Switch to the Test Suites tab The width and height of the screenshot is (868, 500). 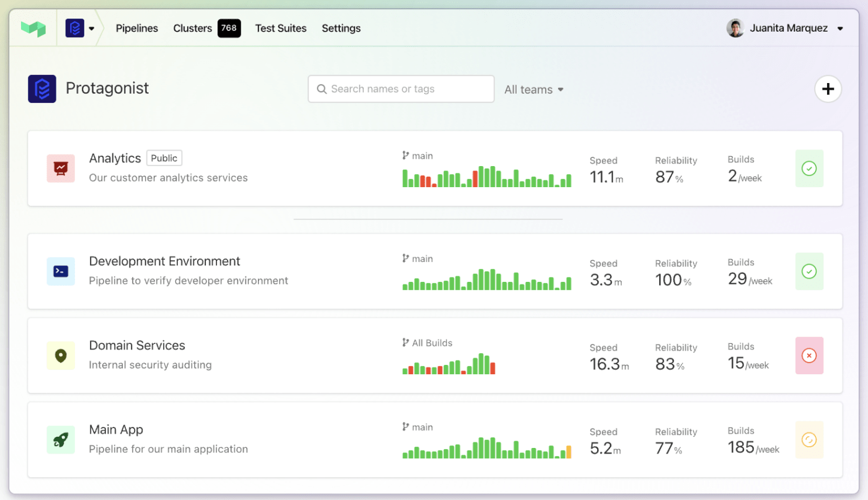pos(280,28)
